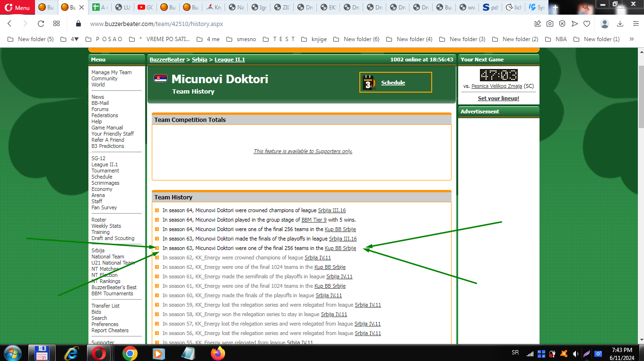Switch to the YouTube tab
This screenshot has width=644, height=361.
coord(146,8)
